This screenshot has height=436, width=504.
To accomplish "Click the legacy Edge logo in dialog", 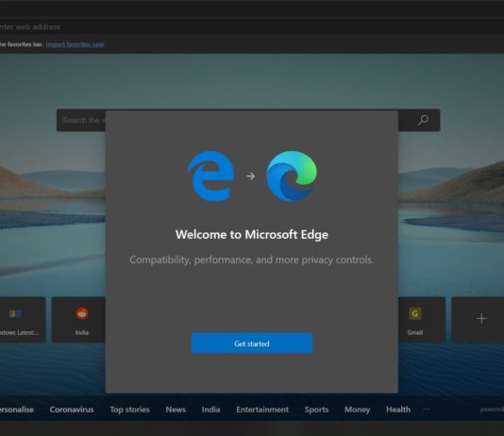I will coord(210,176).
